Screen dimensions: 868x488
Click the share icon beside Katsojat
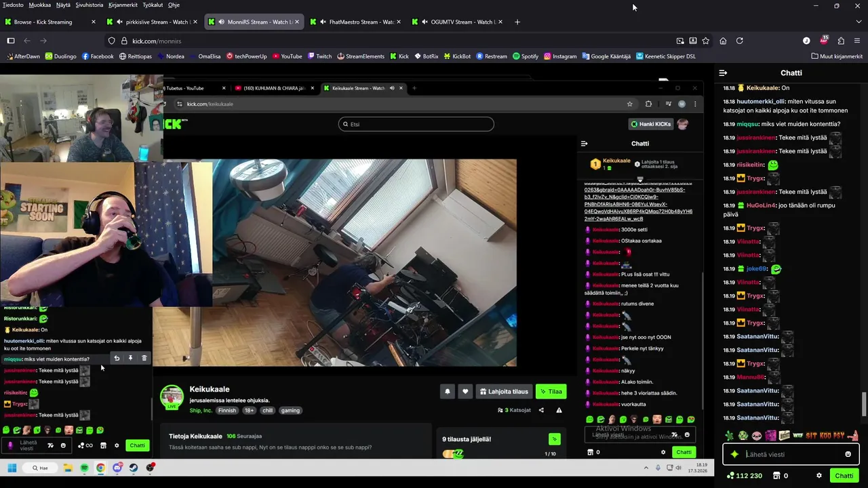541,410
